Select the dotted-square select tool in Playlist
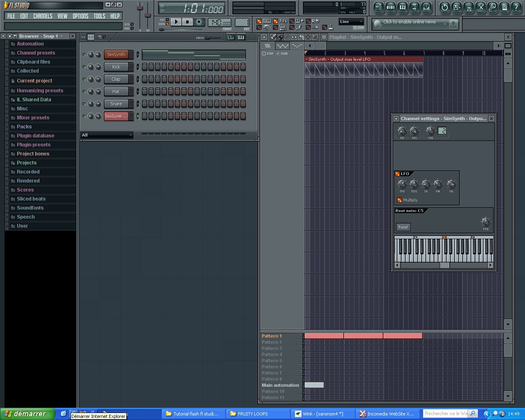 pos(308,37)
